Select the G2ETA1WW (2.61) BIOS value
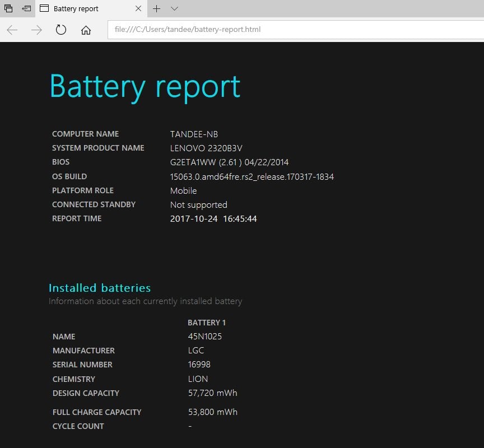Screen dimensions: 484x448 pyautogui.click(x=229, y=162)
